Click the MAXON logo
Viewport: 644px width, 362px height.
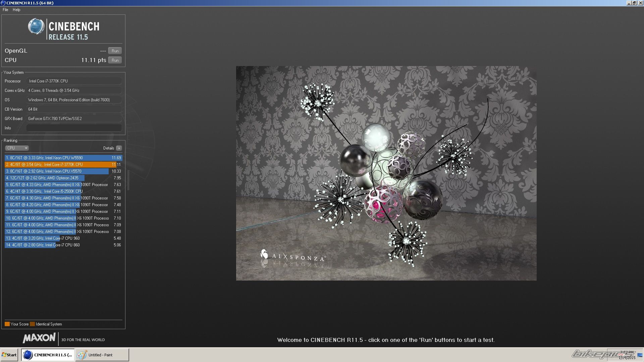click(39, 338)
